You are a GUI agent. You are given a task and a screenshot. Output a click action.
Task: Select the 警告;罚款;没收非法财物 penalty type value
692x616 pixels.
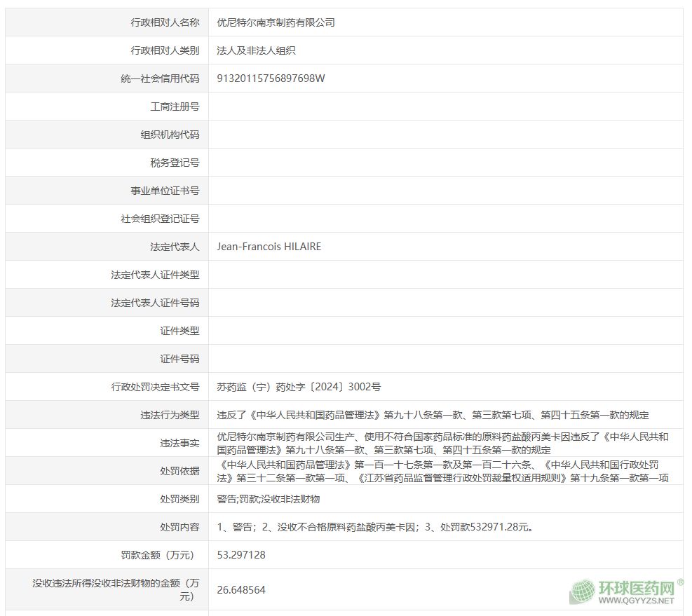click(269, 499)
